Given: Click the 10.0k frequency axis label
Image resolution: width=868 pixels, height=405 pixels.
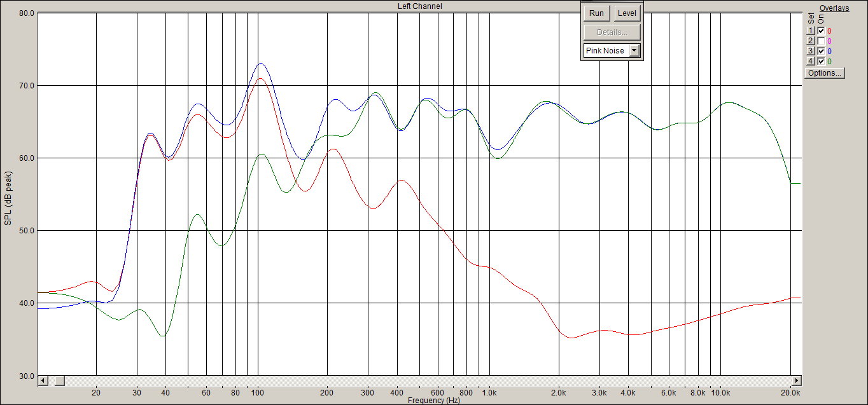Looking at the screenshot, I should point(720,393).
